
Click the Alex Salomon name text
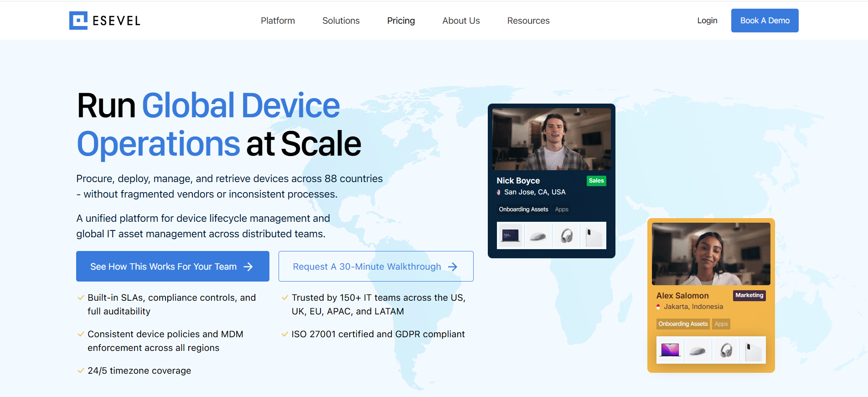(682, 296)
